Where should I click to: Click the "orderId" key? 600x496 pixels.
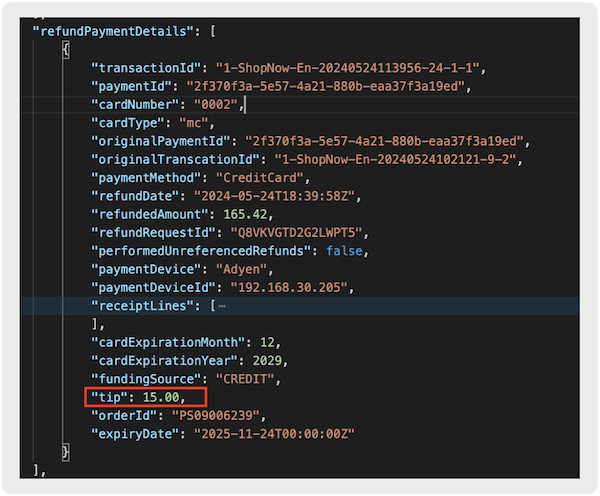coord(124,416)
